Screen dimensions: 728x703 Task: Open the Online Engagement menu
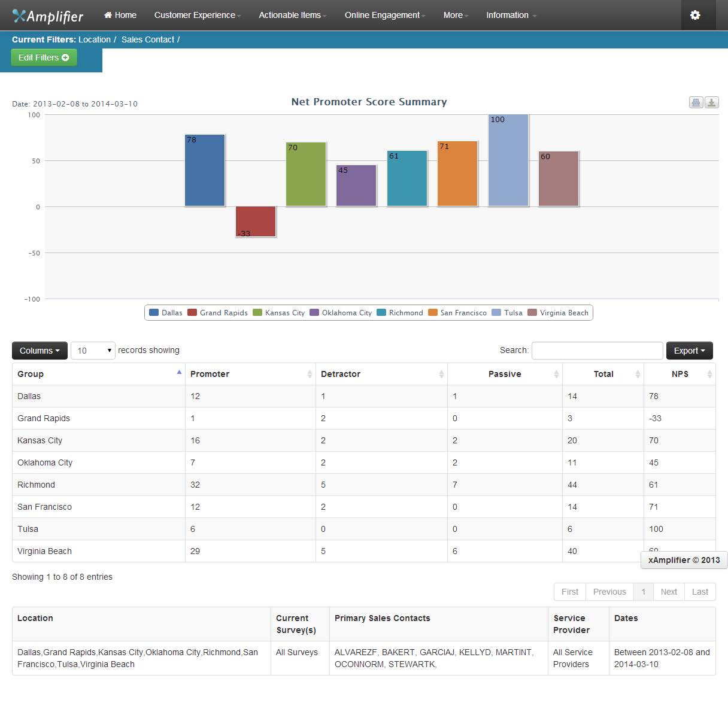point(384,15)
